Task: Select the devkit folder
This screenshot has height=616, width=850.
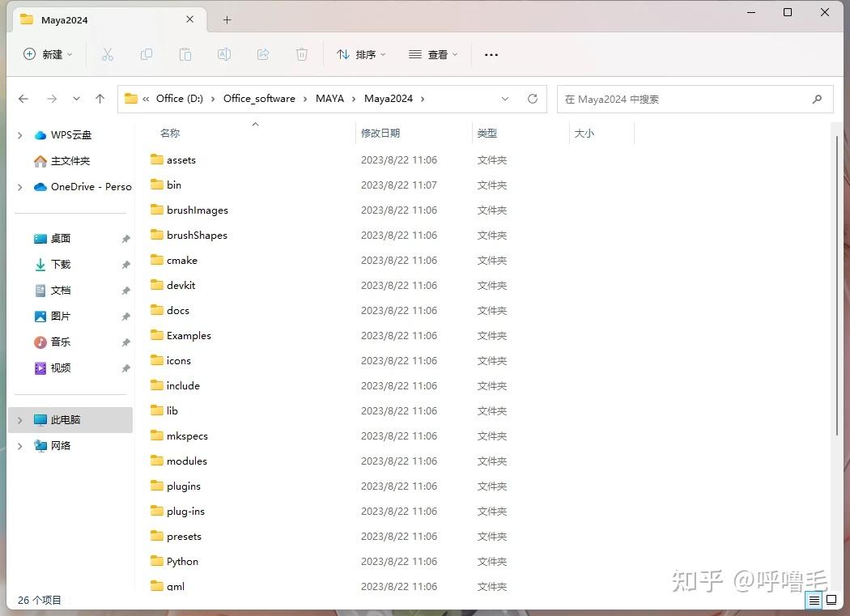Action: point(181,285)
